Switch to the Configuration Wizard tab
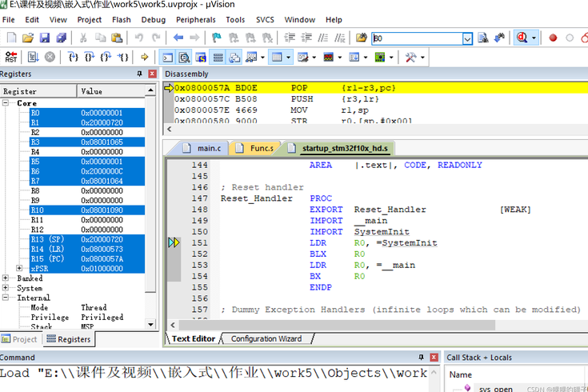588x392 pixels. click(266, 338)
